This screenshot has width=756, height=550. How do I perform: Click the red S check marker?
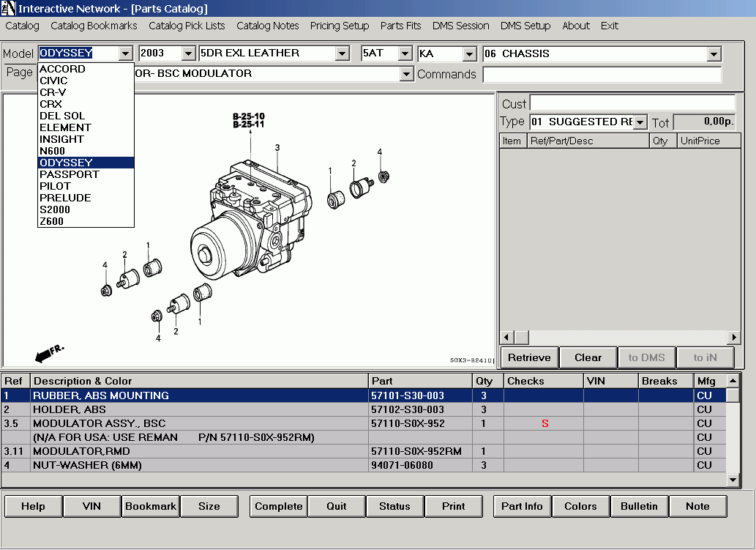point(544,423)
